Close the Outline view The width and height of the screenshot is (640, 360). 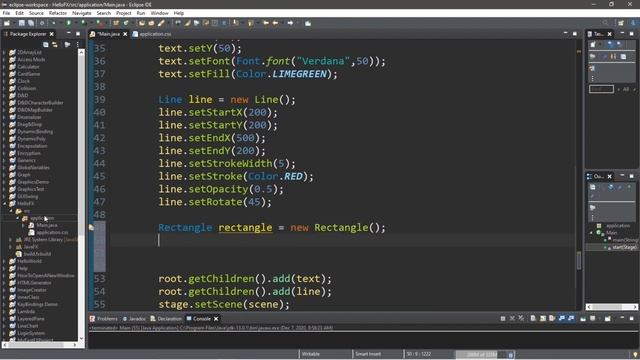tap(609, 176)
